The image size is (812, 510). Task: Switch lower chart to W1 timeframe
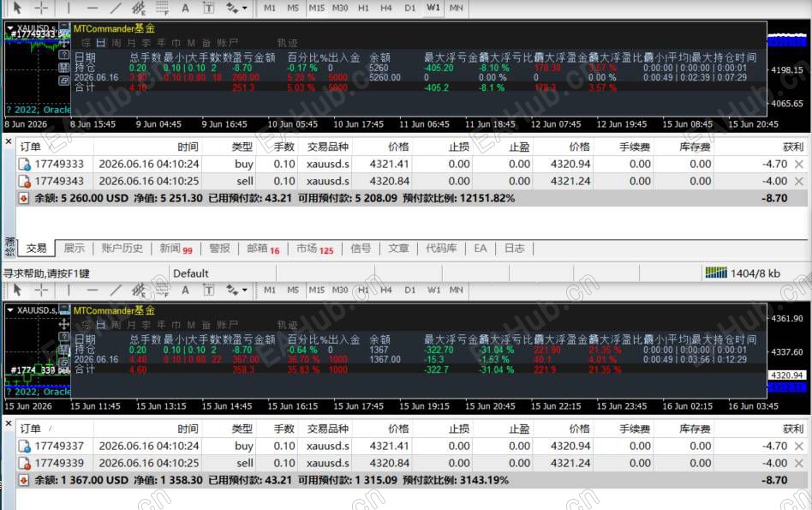[x=433, y=290]
